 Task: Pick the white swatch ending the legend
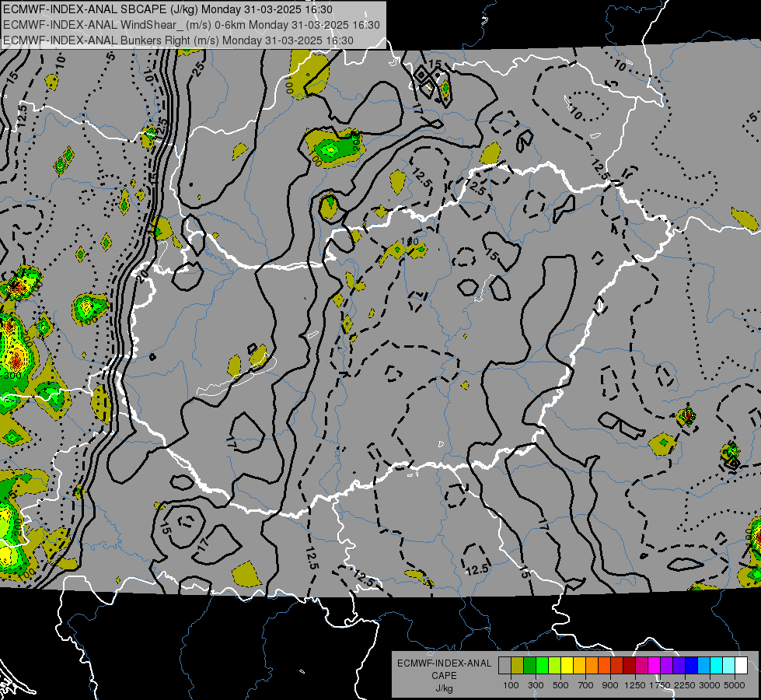click(741, 665)
